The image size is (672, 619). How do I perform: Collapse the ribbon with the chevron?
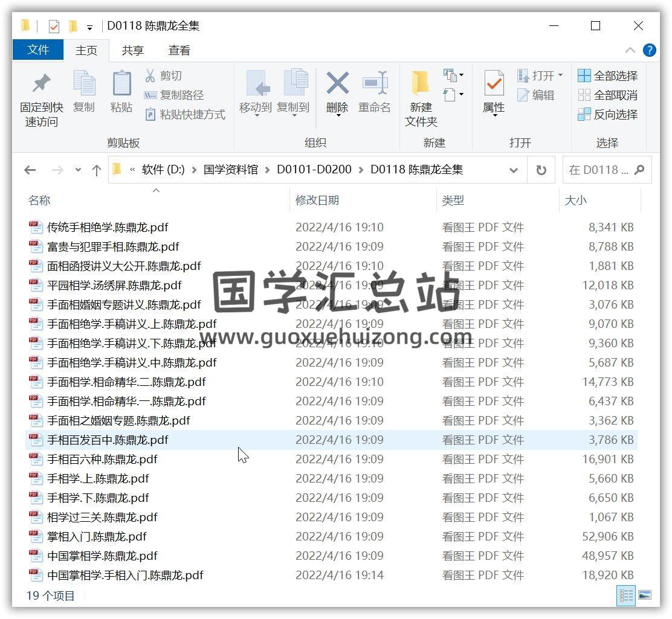click(x=630, y=50)
